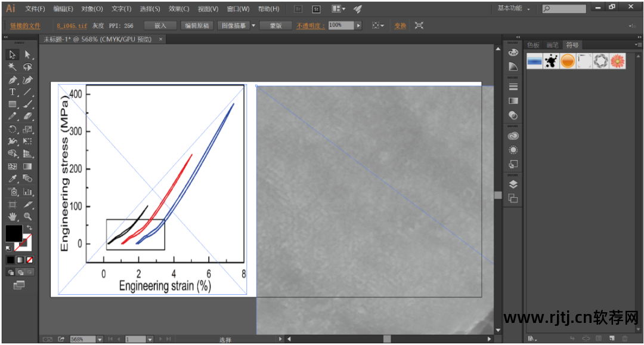Switch to the 色板 panel tab
The image size is (644, 345).
pos(532,45)
